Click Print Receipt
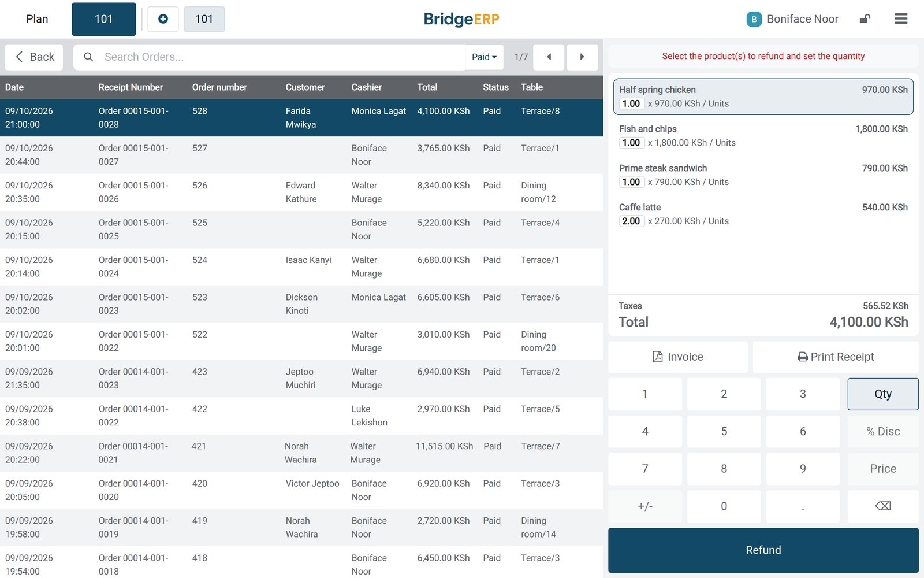 (836, 357)
